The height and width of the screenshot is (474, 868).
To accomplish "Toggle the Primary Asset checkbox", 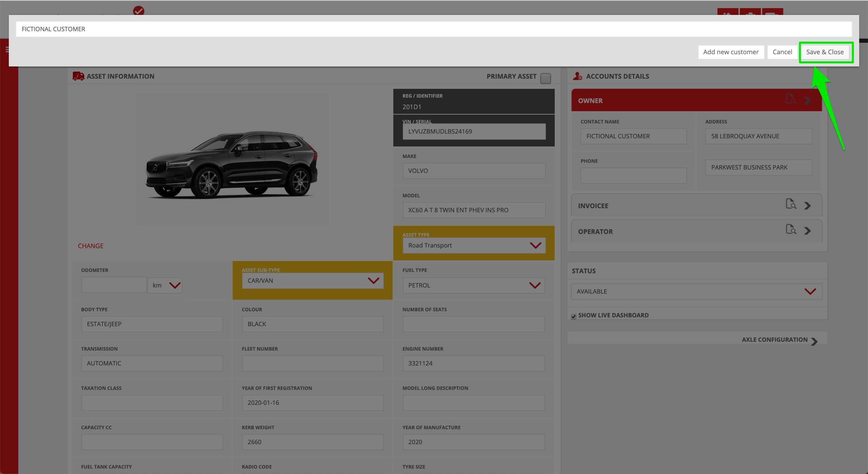I will click(546, 78).
